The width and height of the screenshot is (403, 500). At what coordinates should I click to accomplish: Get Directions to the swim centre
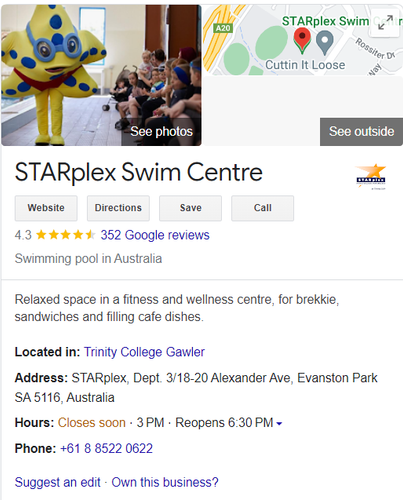118,208
